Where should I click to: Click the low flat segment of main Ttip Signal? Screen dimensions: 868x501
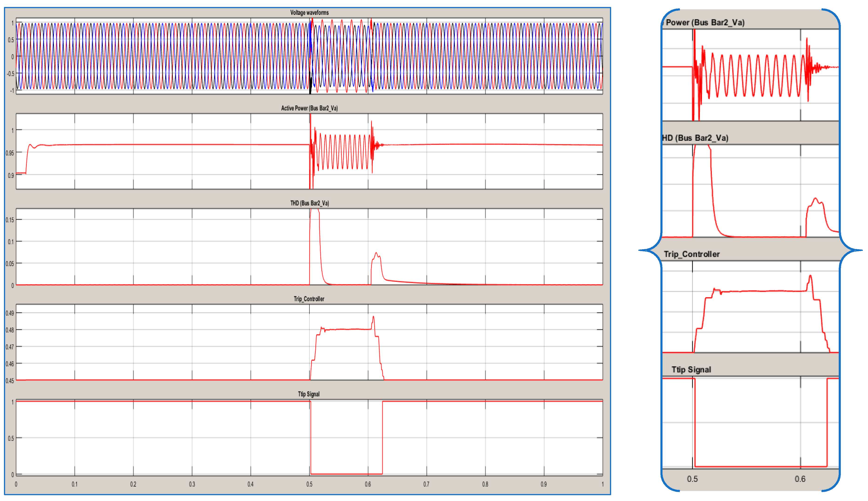pyautogui.click(x=346, y=474)
